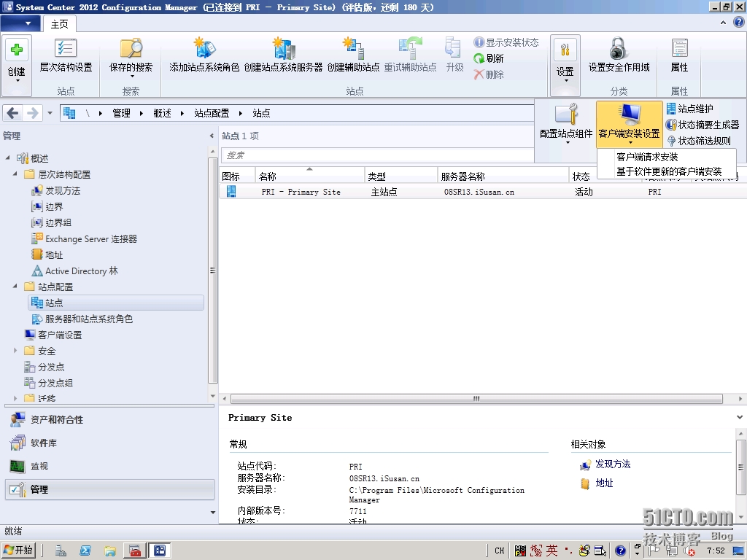Open the 设置 settings dropdown button
Screen dimensions: 747x560
coord(565,65)
